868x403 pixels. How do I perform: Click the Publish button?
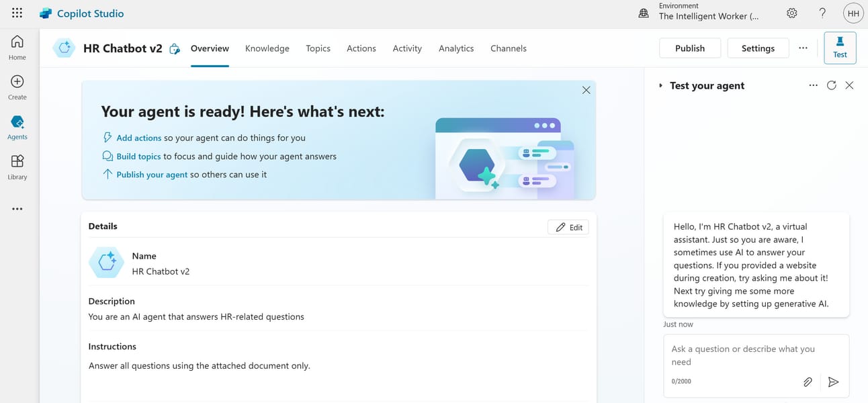pyautogui.click(x=690, y=48)
